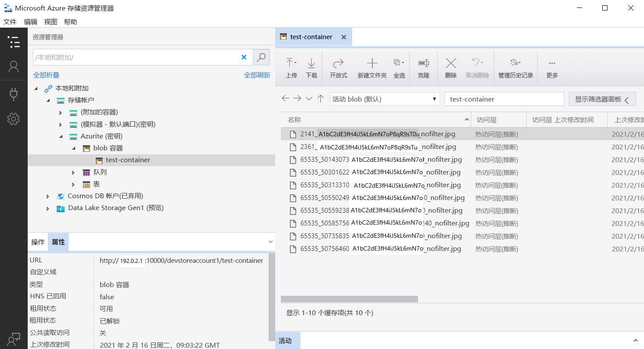Viewport: 644px width, 349px height.
Task: Click the /本地和附加/ search field
Action: tap(135, 57)
